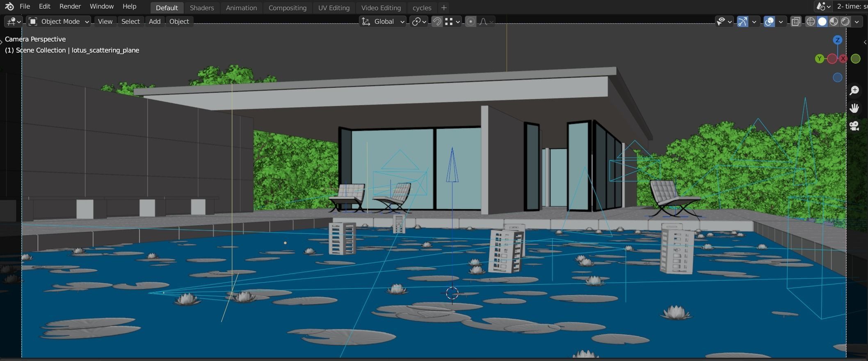
Task: Open the scene selector icon dropdown
Action: (824, 7)
